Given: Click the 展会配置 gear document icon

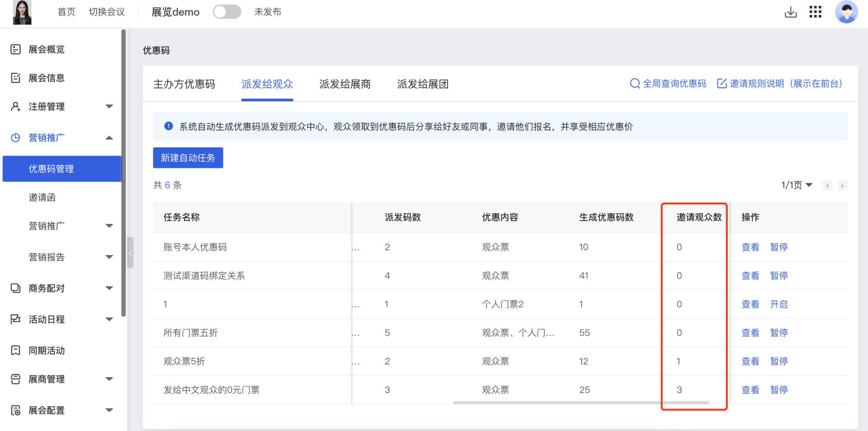Looking at the screenshot, I should [x=16, y=410].
